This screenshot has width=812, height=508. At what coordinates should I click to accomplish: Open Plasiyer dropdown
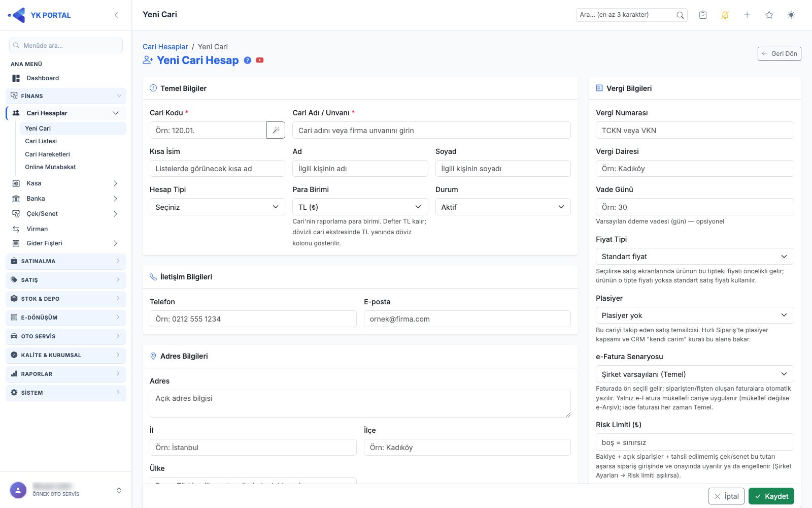695,315
